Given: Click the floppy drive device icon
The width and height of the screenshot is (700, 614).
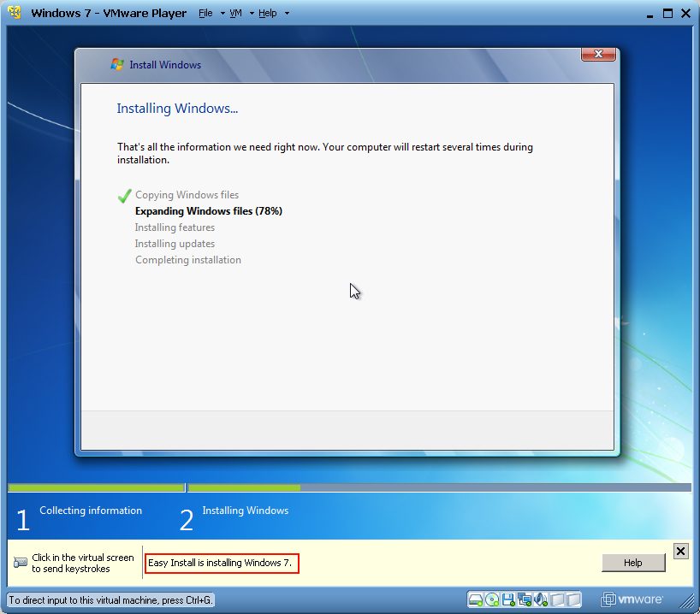Looking at the screenshot, I should click(x=508, y=599).
